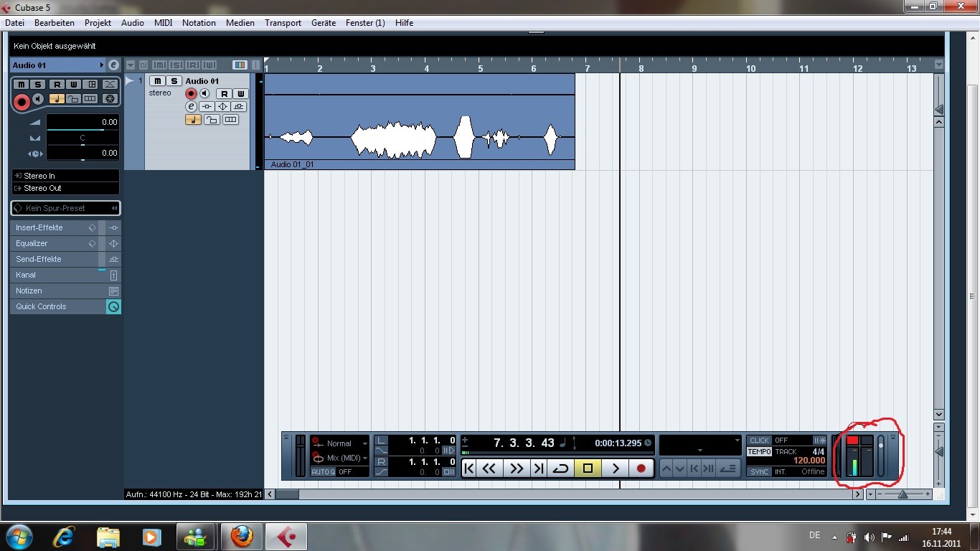Click the play transport button
Screen dimensions: 980x551
[x=615, y=468]
